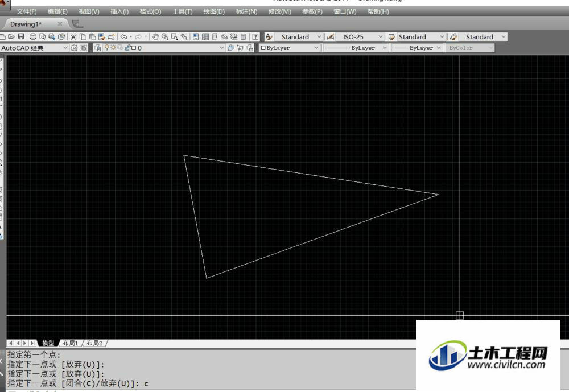Activate the Pan hand tool
This screenshot has height=392, width=569.
[x=155, y=36]
